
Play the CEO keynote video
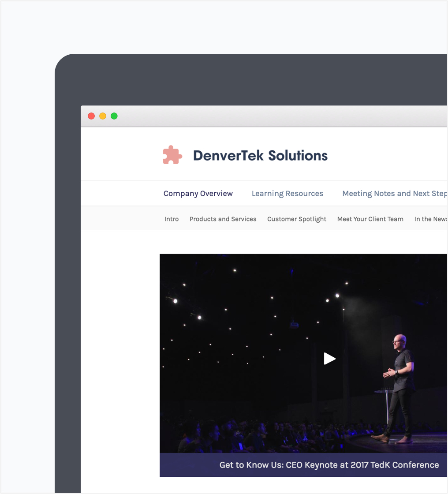[x=329, y=359]
